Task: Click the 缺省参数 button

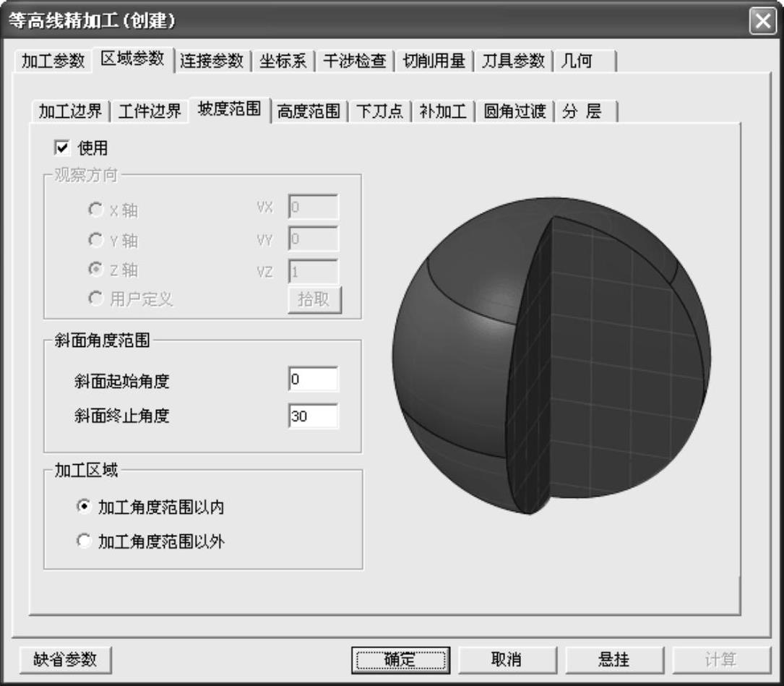Action: click(x=65, y=659)
